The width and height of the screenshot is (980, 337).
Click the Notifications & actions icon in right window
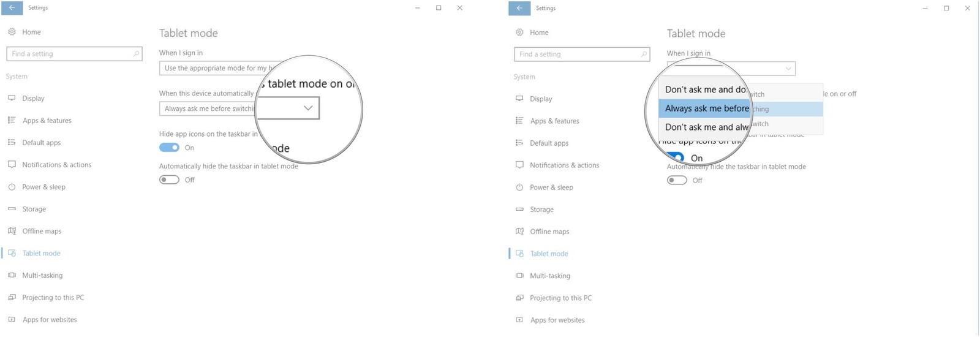click(x=519, y=165)
